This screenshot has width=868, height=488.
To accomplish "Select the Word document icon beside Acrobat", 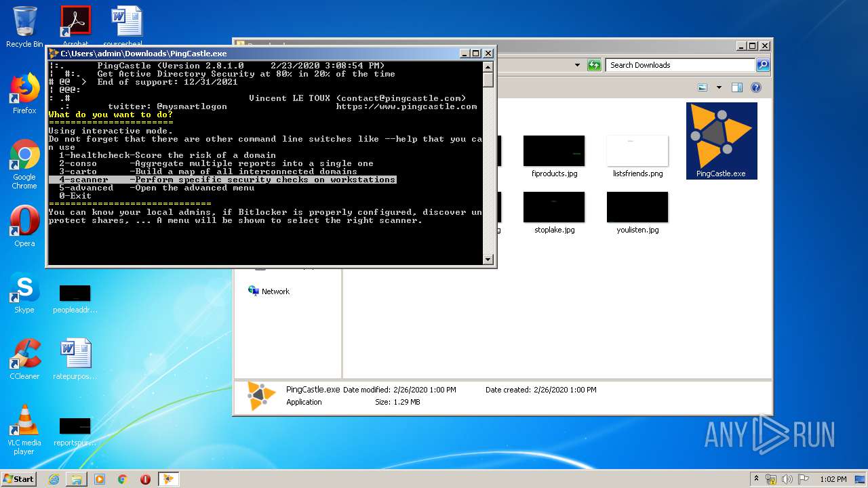I will (127, 26).
